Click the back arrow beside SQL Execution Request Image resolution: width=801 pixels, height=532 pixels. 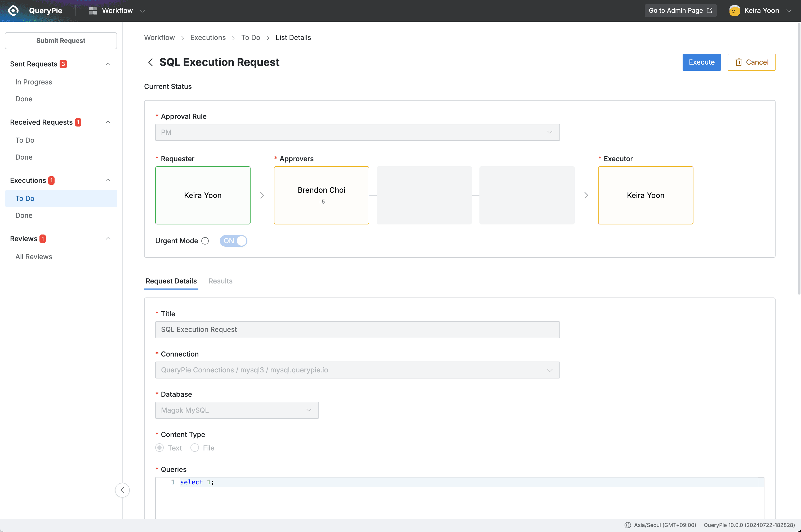[x=150, y=62]
